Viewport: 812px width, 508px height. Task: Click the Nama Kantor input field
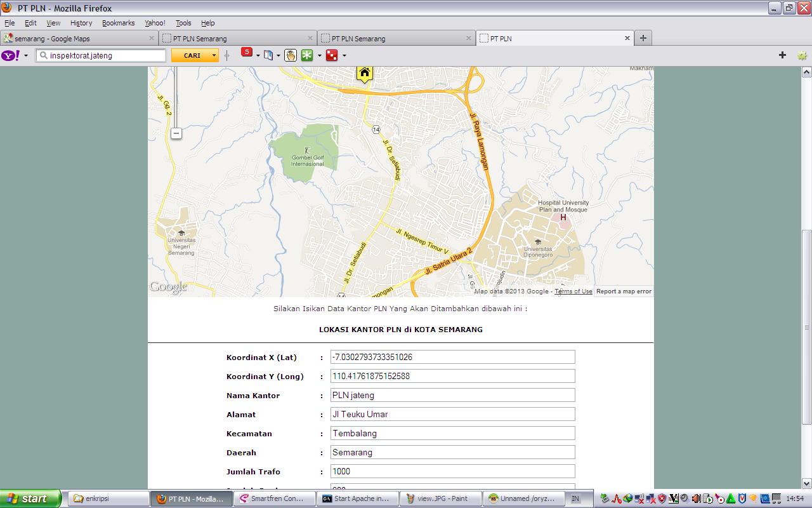pos(452,395)
